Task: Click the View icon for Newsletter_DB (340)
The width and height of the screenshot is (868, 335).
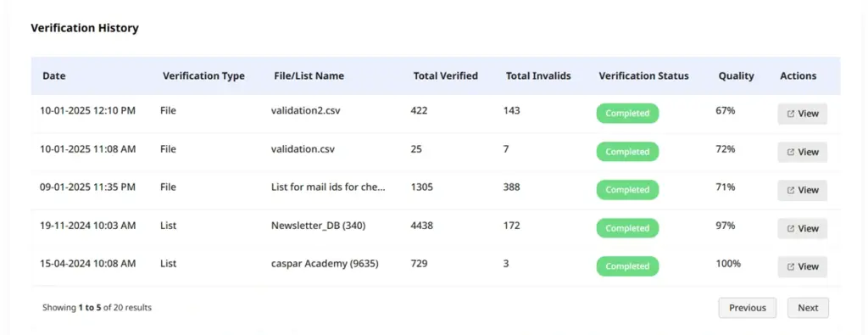Action: pyautogui.click(x=791, y=228)
